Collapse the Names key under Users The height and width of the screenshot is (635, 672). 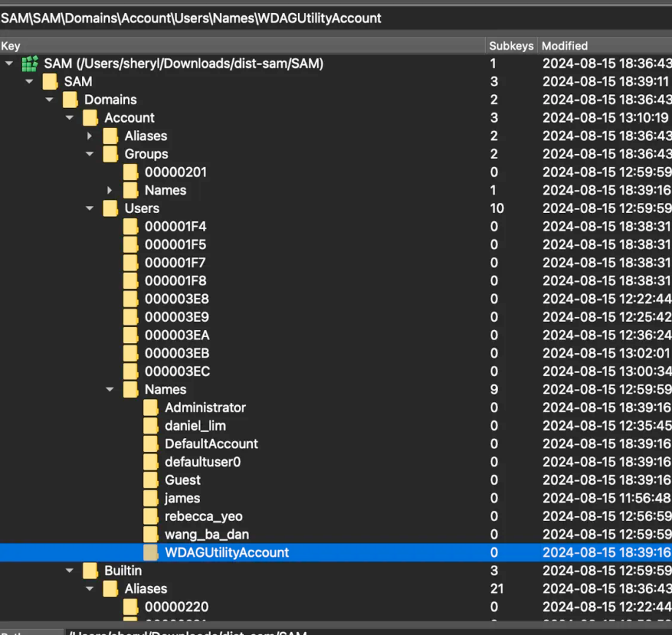[x=110, y=390]
